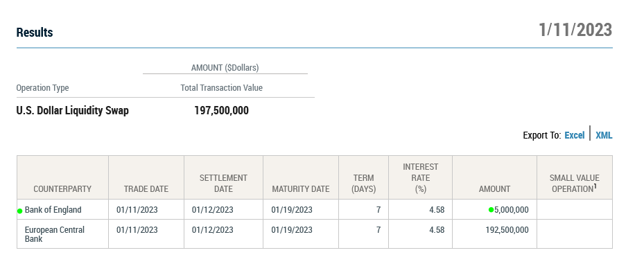Select the Settlement Date column header
The width and height of the screenshot is (644, 273).
coord(223,178)
